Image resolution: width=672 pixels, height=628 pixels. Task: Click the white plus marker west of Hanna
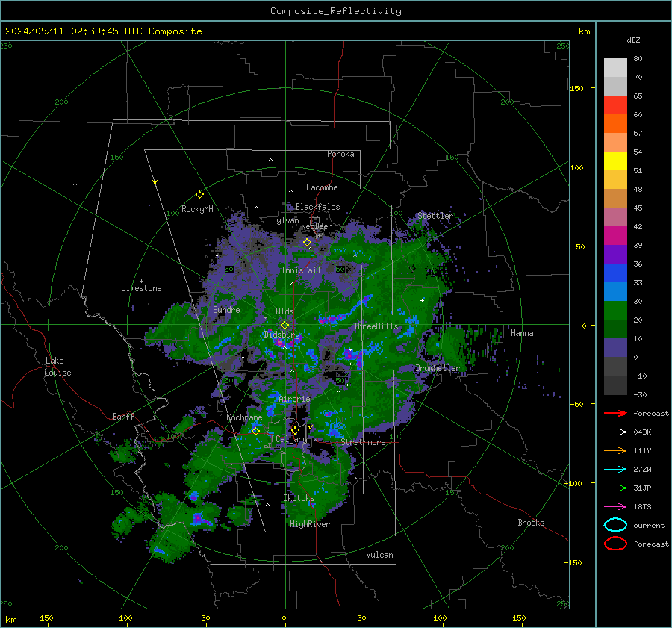(x=422, y=300)
